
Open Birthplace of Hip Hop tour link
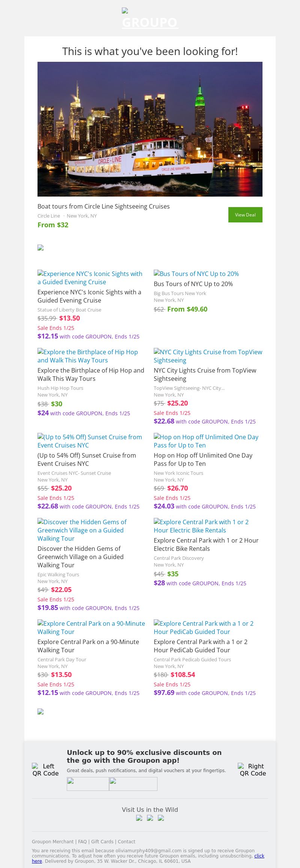point(88,356)
